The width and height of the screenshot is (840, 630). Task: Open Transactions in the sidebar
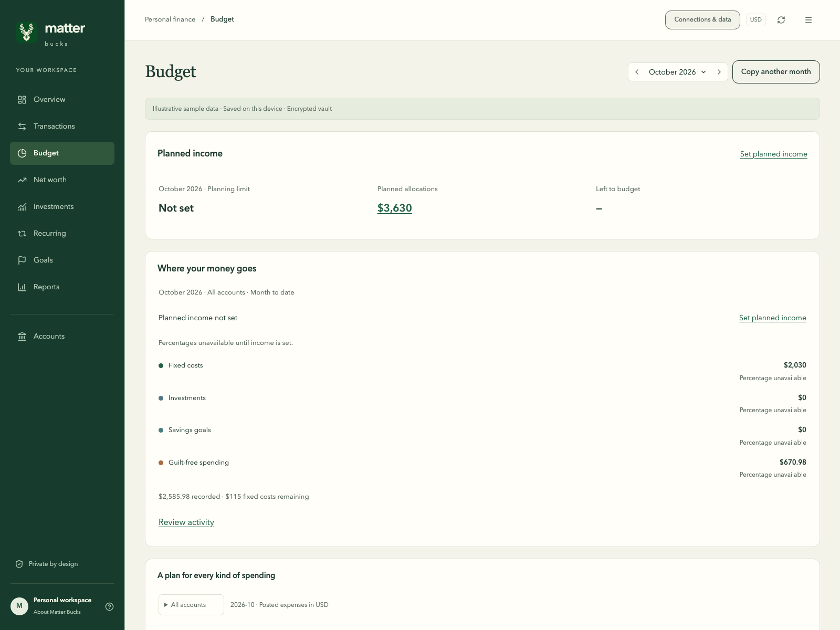62,127
